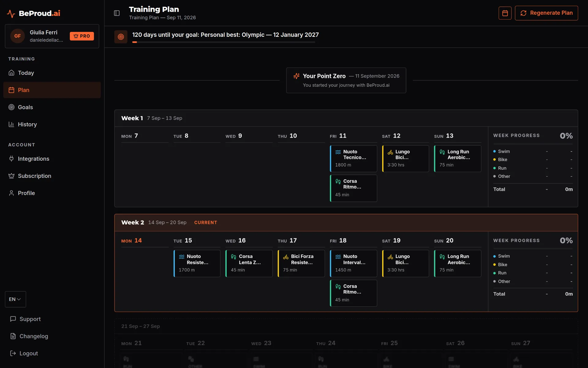The height and width of the screenshot is (368, 588).
Task: Open the Today page
Action: 52,73
